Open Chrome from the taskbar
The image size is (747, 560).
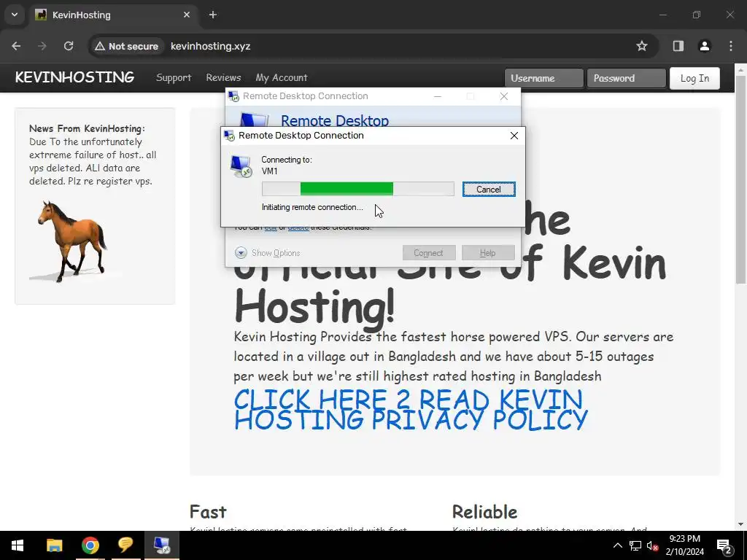click(x=90, y=545)
